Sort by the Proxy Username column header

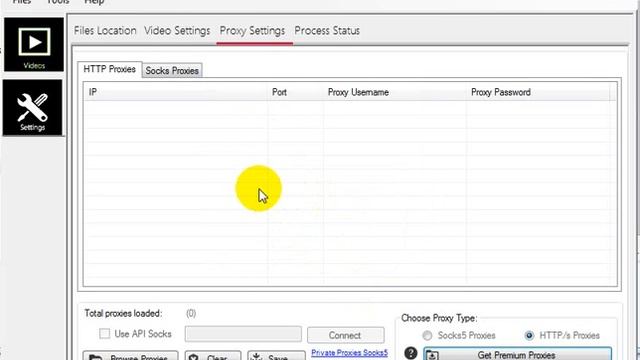tap(395, 92)
